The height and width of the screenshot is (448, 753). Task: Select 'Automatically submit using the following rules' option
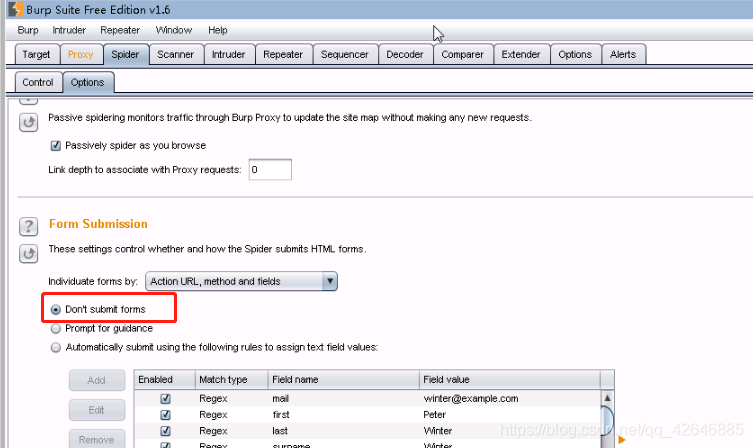click(56, 347)
